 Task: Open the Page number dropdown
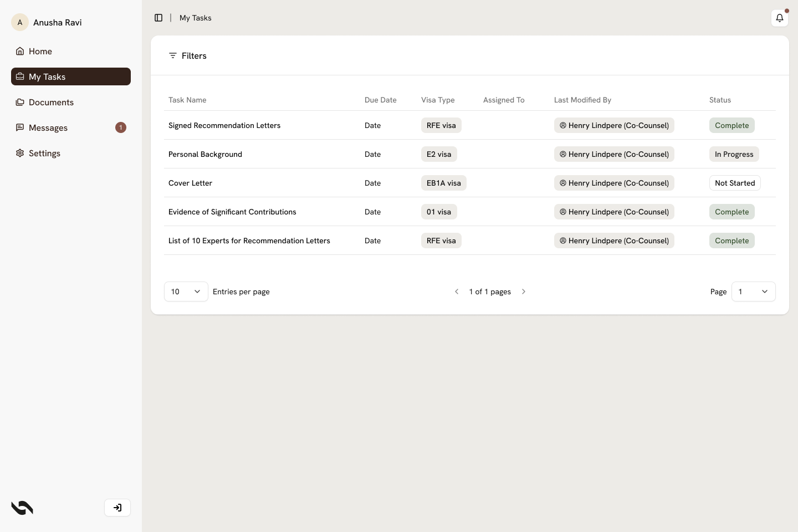click(x=754, y=291)
